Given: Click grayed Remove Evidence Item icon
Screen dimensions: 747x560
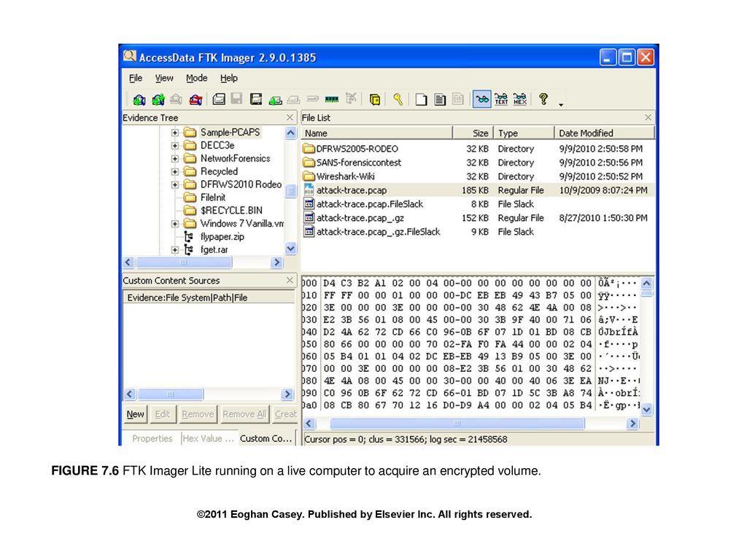Looking at the screenshot, I should [177, 99].
